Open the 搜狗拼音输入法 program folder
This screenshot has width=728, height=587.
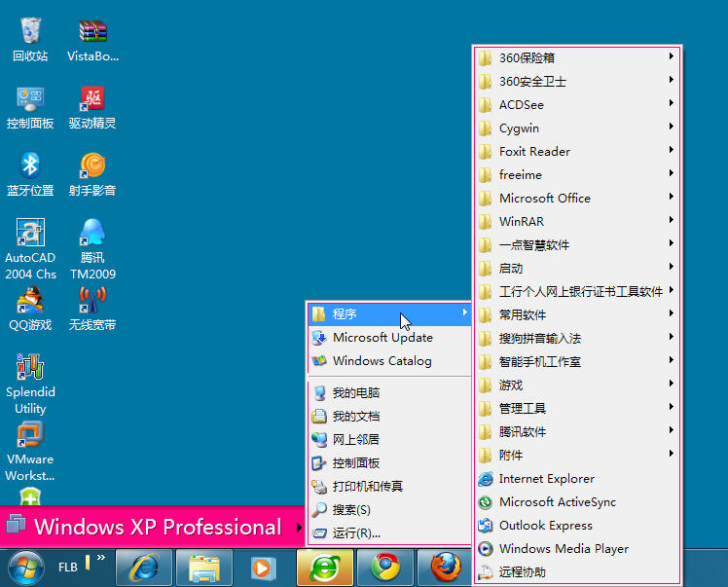tap(577, 339)
